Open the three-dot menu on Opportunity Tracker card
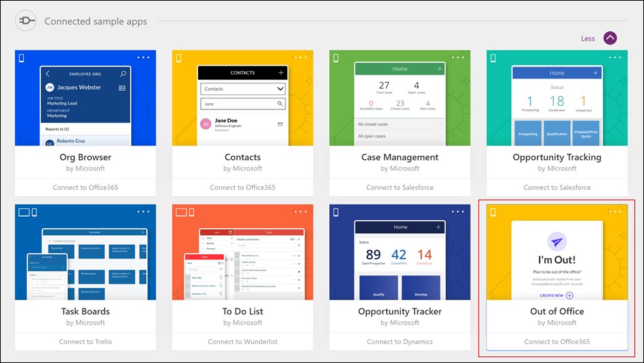 (458, 212)
